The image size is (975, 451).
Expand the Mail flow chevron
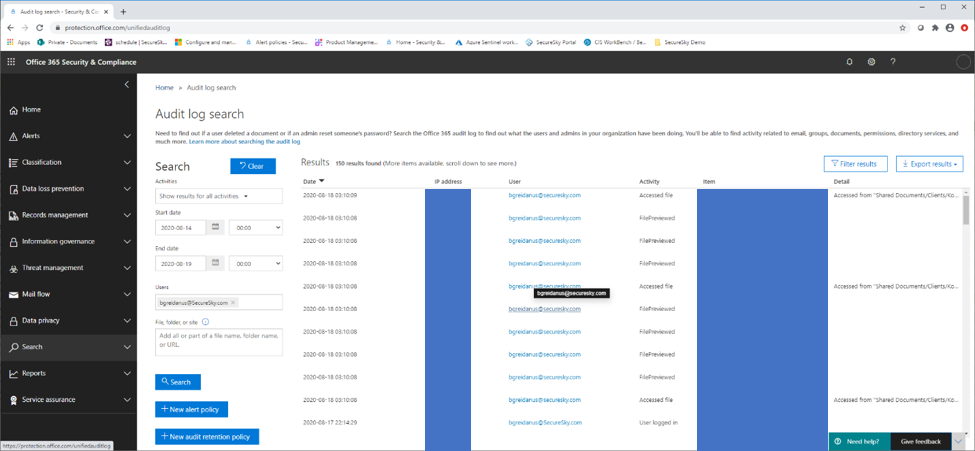[x=127, y=294]
